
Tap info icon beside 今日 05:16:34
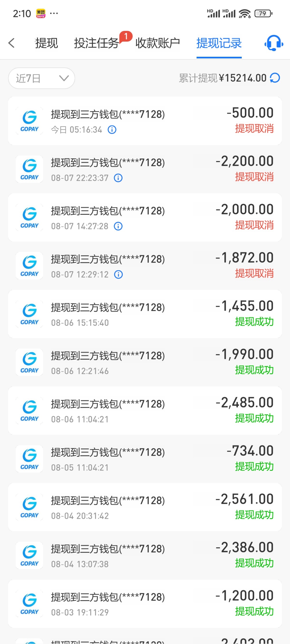coord(112,129)
